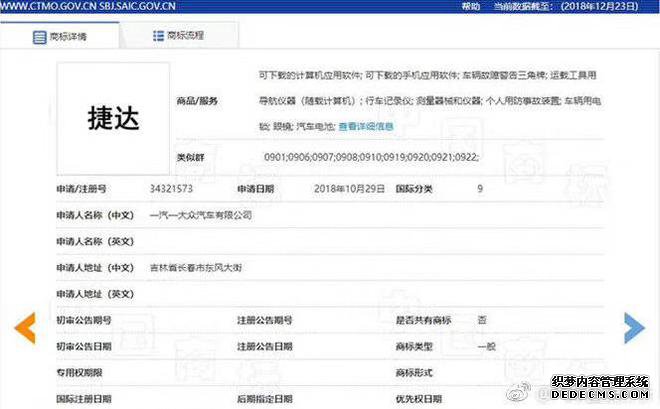This screenshot has height=409, width=660.
Task: Click the international class value 9
Action: 480,189
